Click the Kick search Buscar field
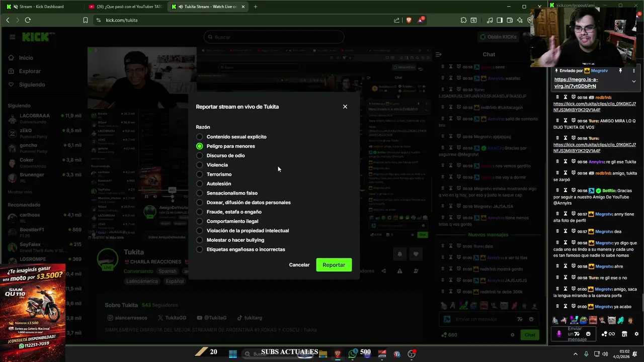Screen dimensions: 644x362 (x=274, y=37)
